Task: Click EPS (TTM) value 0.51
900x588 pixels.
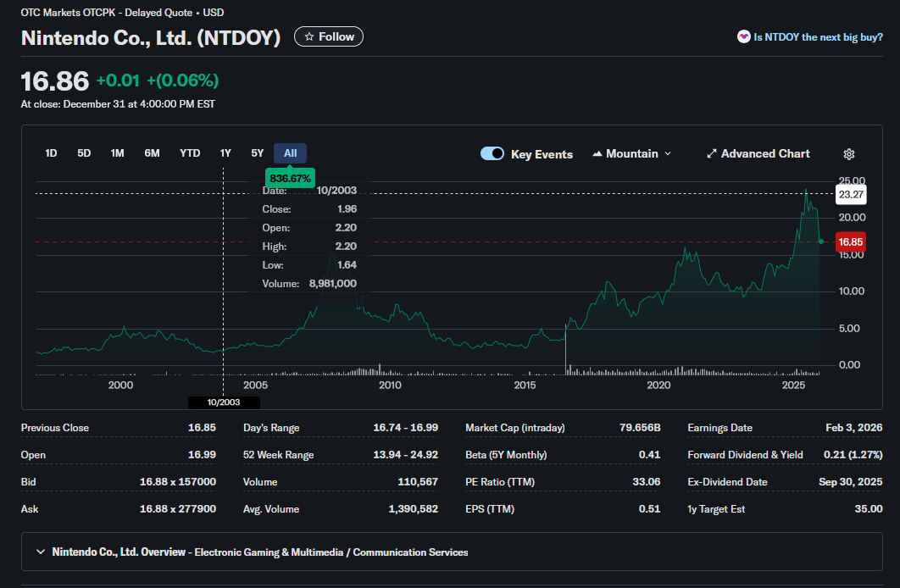Action: 650,509
